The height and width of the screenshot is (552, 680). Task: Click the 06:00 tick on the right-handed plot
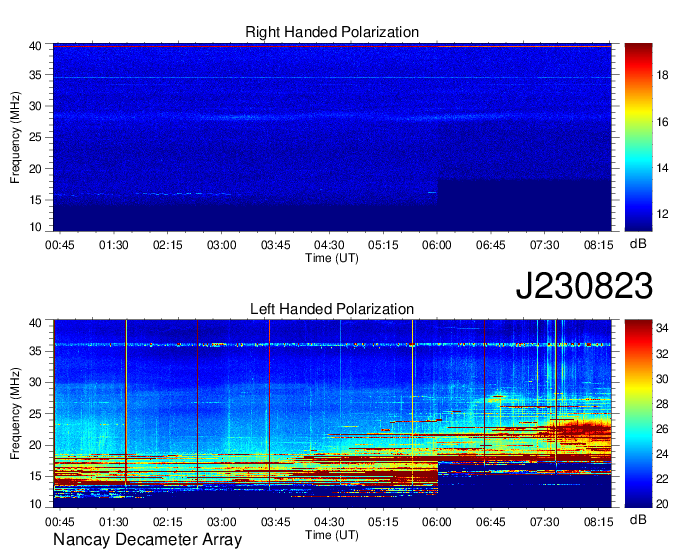point(437,245)
